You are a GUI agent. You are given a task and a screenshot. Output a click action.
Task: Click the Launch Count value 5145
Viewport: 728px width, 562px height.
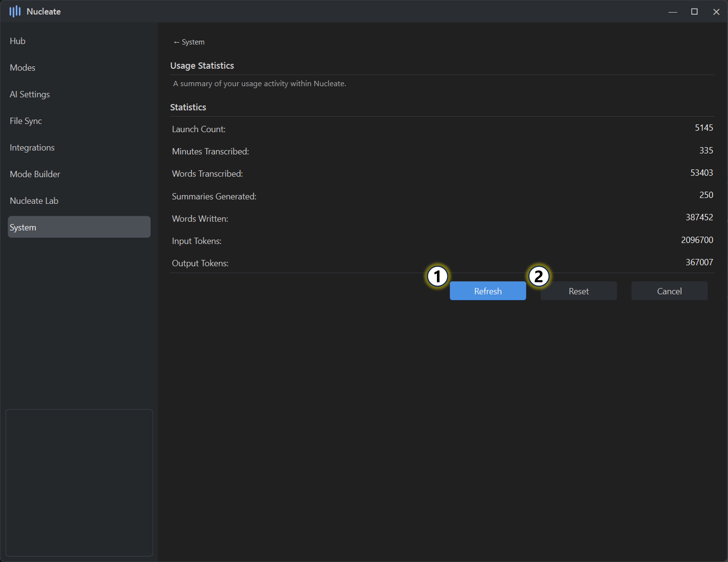pos(703,128)
